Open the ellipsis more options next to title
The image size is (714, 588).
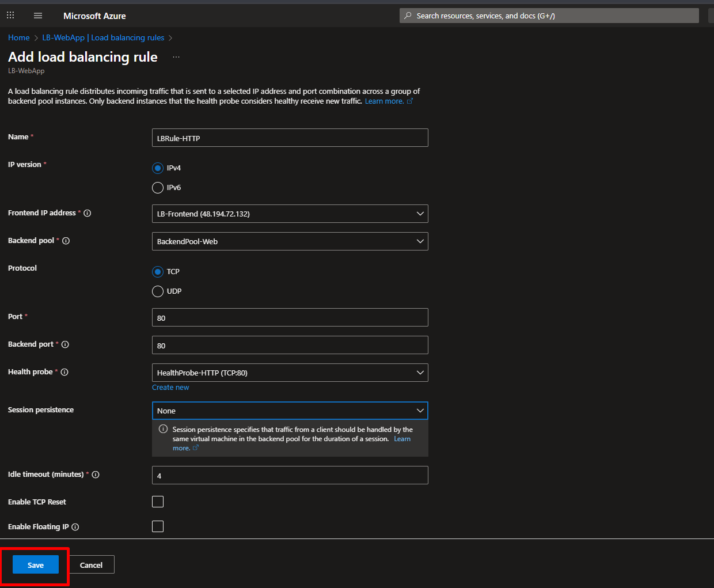tap(176, 57)
